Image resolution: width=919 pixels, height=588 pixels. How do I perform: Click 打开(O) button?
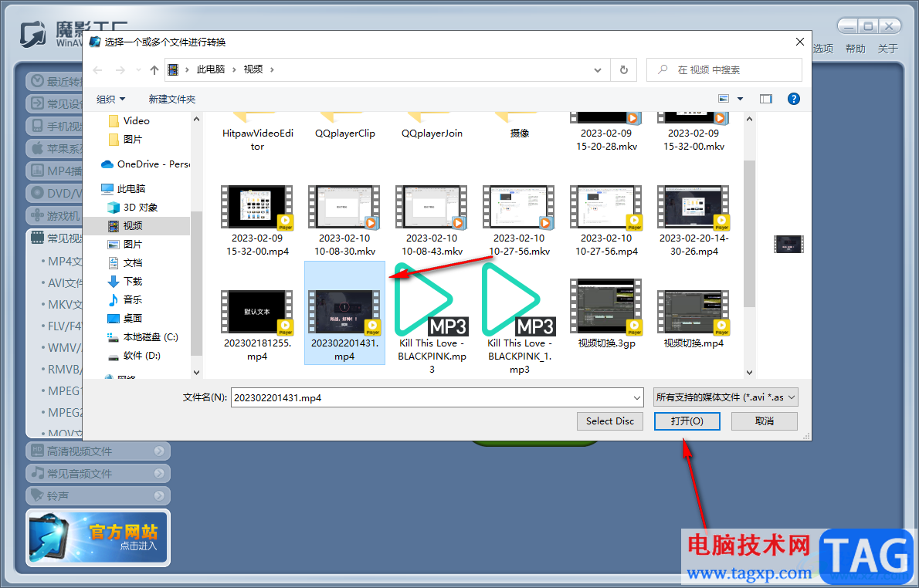(687, 421)
